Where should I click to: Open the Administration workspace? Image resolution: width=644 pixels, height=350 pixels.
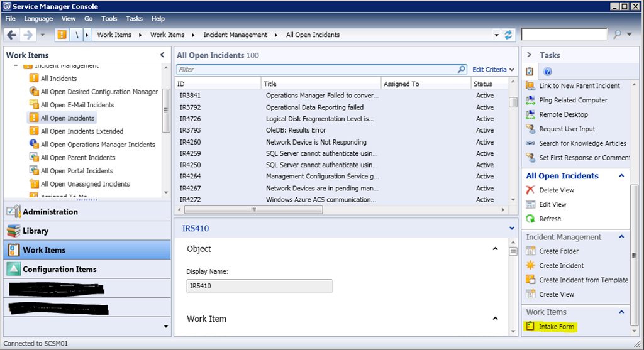click(50, 212)
